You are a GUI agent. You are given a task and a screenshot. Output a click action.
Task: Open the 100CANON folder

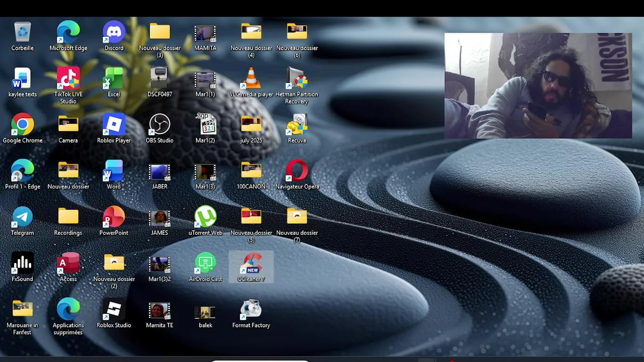(251, 170)
